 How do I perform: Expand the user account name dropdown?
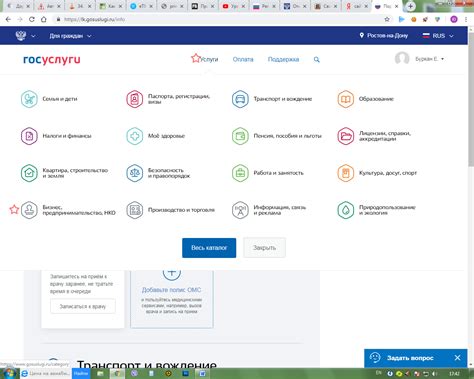coord(429,59)
